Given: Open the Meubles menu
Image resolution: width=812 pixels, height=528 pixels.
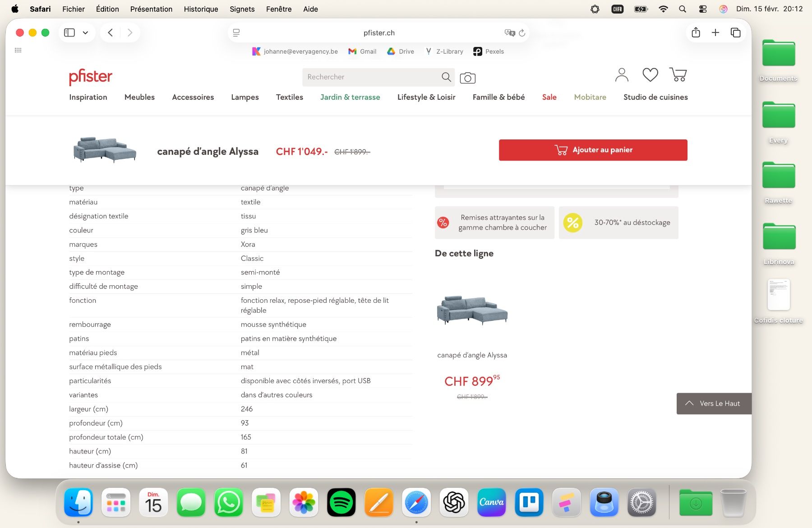Looking at the screenshot, I should 139,97.
